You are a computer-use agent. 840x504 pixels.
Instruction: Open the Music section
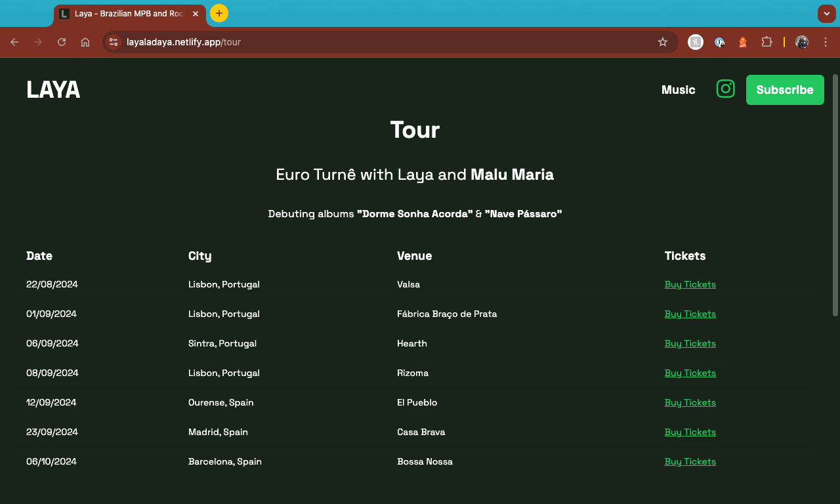click(x=678, y=90)
